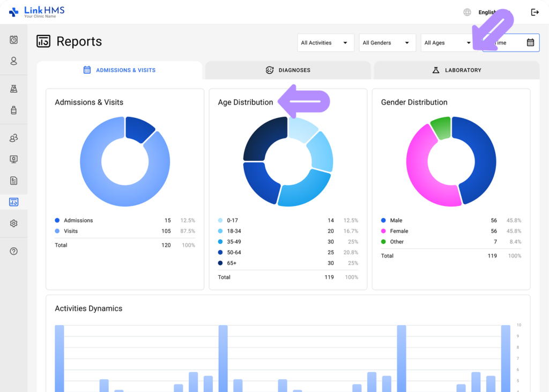Image resolution: width=549 pixels, height=392 pixels.
Task: Click the calendar icon in the date picker
Action: 530,42
